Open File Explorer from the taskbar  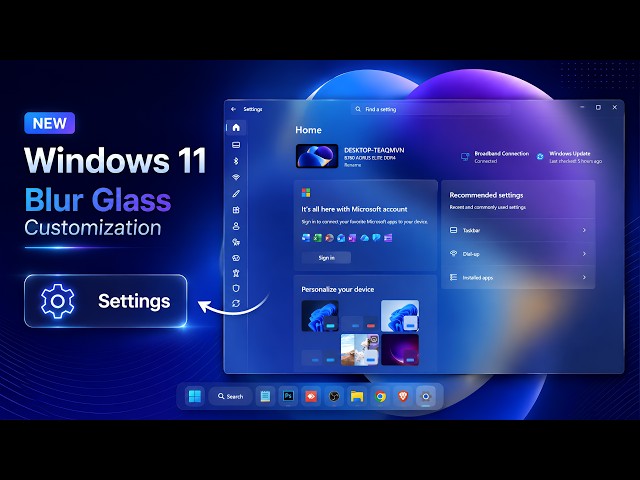click(x=357, y=396)
